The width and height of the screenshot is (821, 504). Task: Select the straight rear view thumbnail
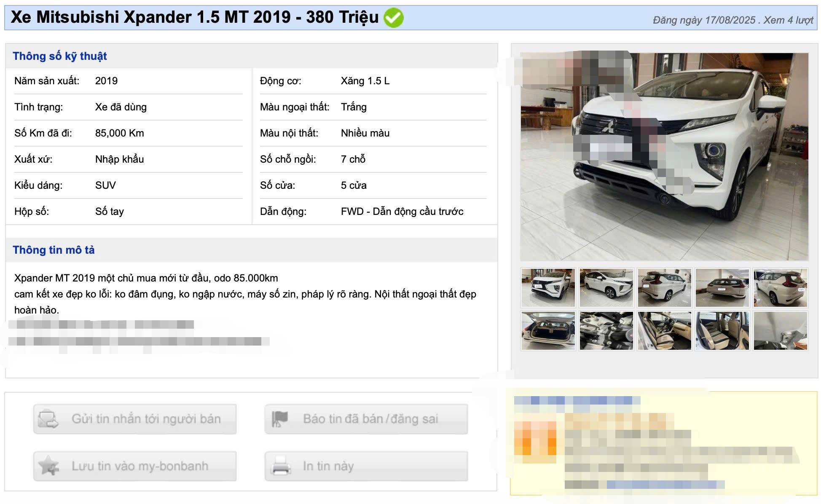[x=722, y=287]
